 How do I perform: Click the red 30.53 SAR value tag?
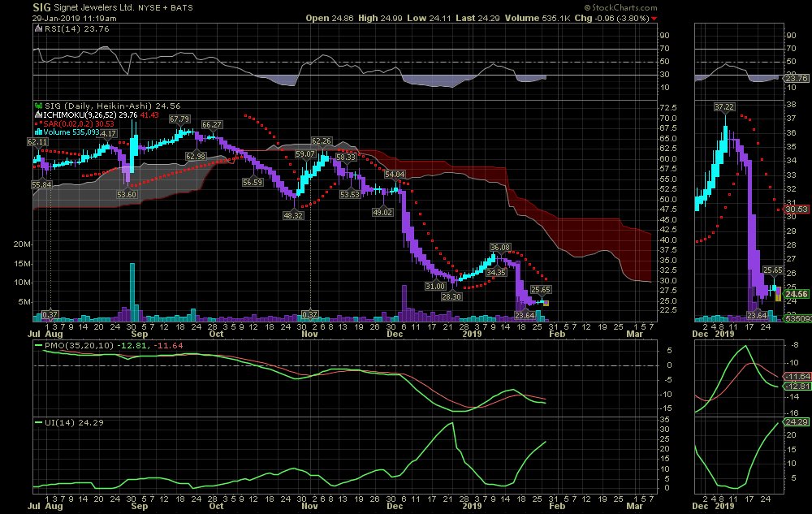(797, 209)
